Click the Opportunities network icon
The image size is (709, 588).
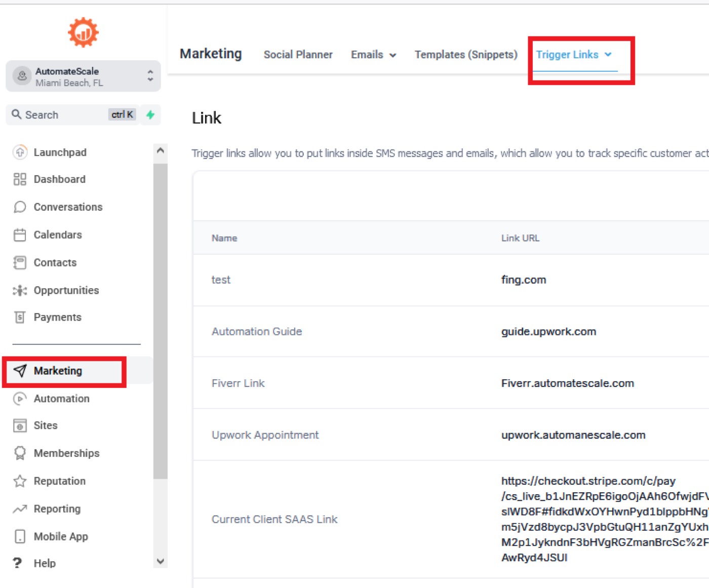pyautogui.click(x=20, y=290)
